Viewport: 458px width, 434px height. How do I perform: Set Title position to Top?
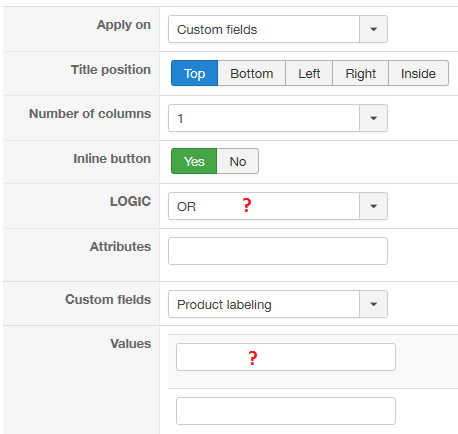(194, 73)
